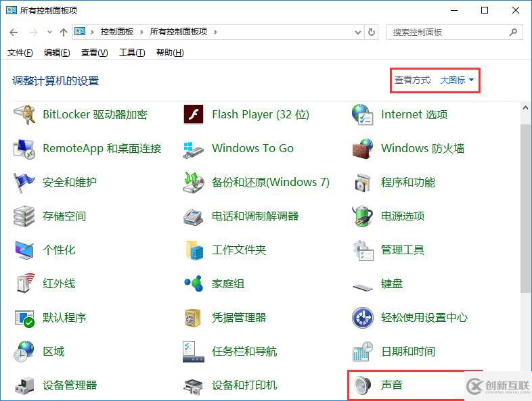Open the 凭据管理器 safe icon
The height and width of the screenshot is (401, 532).
193,318
